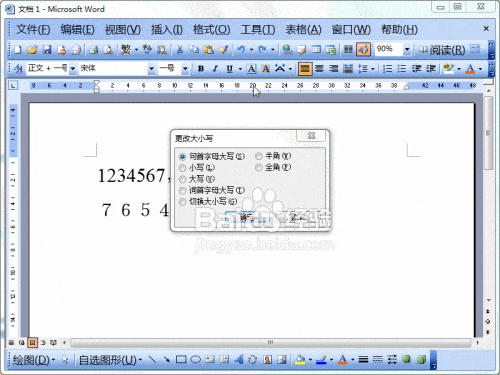Click the New blank document icon

[x=18, y=50]
